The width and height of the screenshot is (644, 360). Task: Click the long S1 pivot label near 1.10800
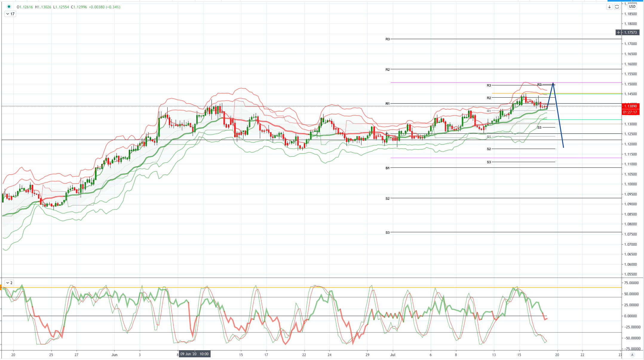click(x=387, y=168)
